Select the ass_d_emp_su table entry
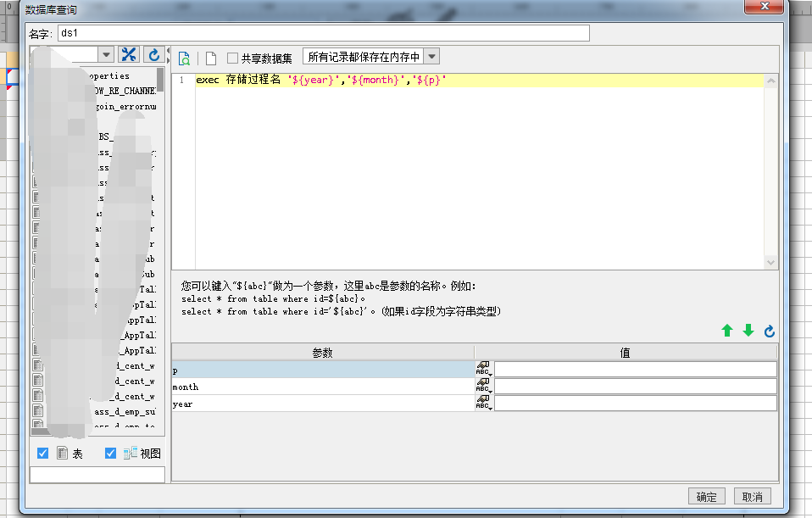This screenshot has height=518, width=812. [x=125, y=412]
